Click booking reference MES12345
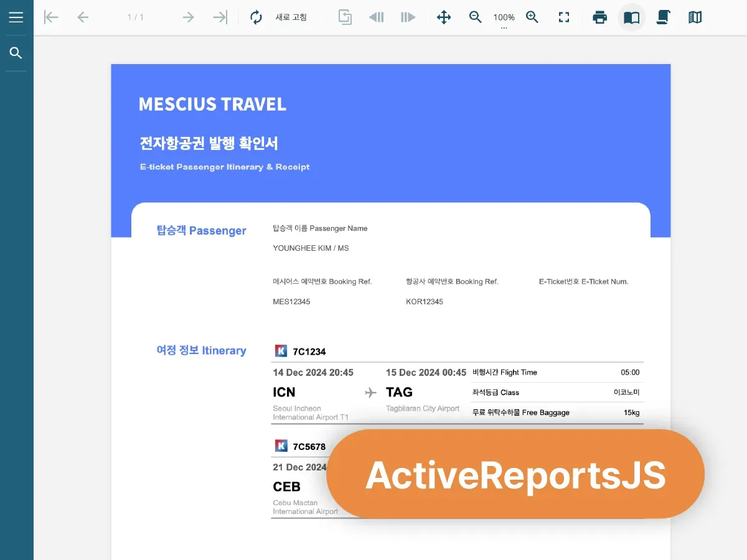 click(x=291, y=302)
